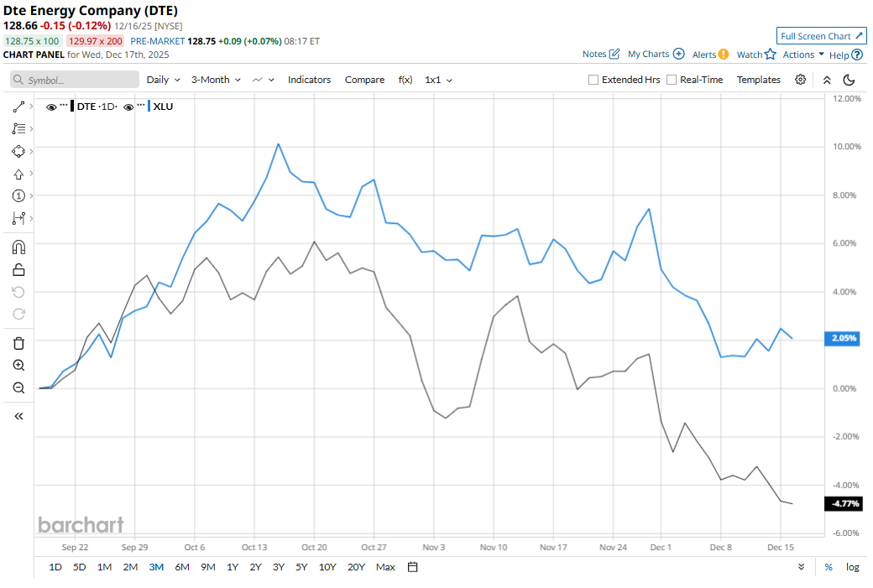Open the chart type line dropdown
The height and width of the screenshot is (588, 873).
pyautogui.click(x=263, y=80)
